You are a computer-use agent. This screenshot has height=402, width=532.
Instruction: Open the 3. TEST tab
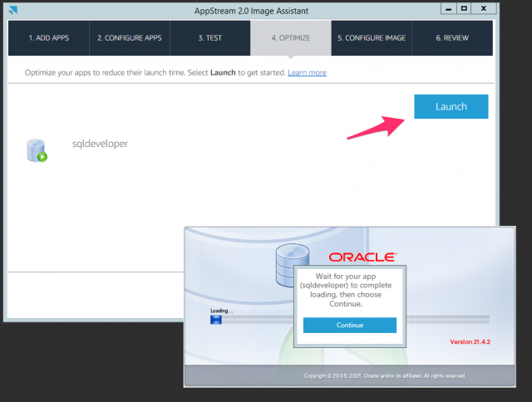click(x=210, y=38)
